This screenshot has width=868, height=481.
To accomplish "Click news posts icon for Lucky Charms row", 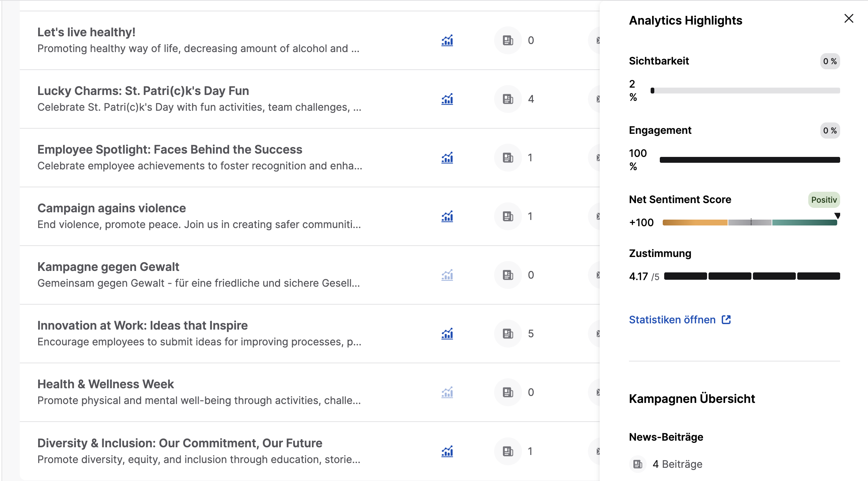I will point(508,99).
